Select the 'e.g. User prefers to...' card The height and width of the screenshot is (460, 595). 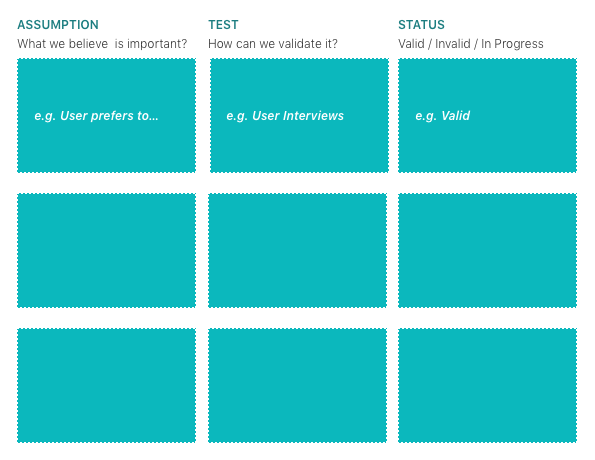107,115
